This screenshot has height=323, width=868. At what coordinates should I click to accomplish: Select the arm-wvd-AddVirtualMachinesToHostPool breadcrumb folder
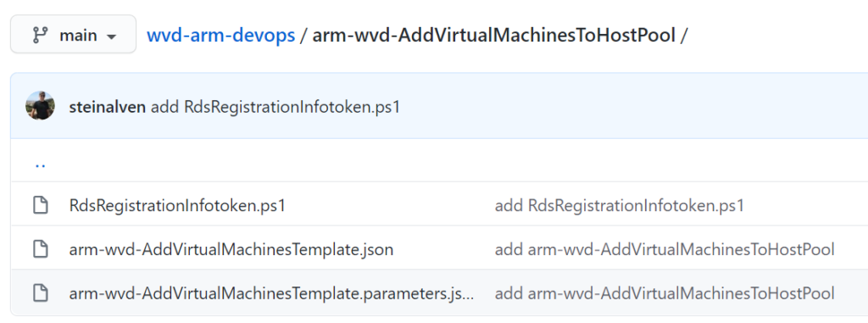click(x=494, y=36)
